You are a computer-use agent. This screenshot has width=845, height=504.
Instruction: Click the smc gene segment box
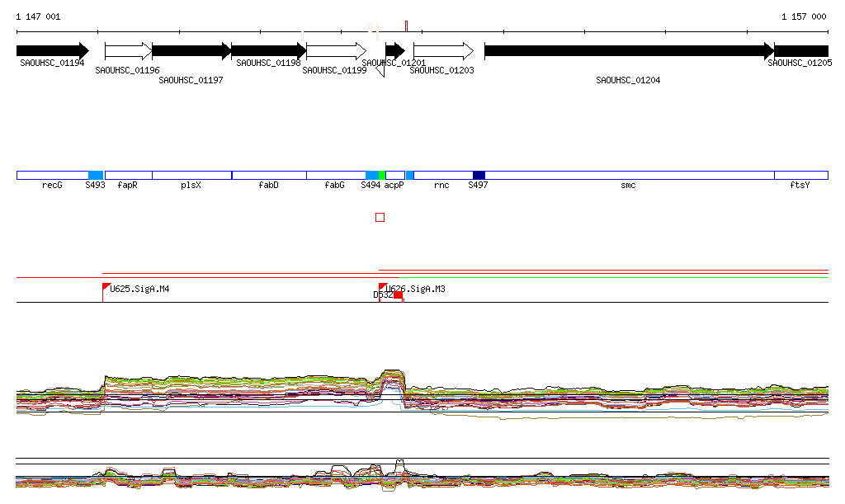pyautogui.click(x=629, y=175)
